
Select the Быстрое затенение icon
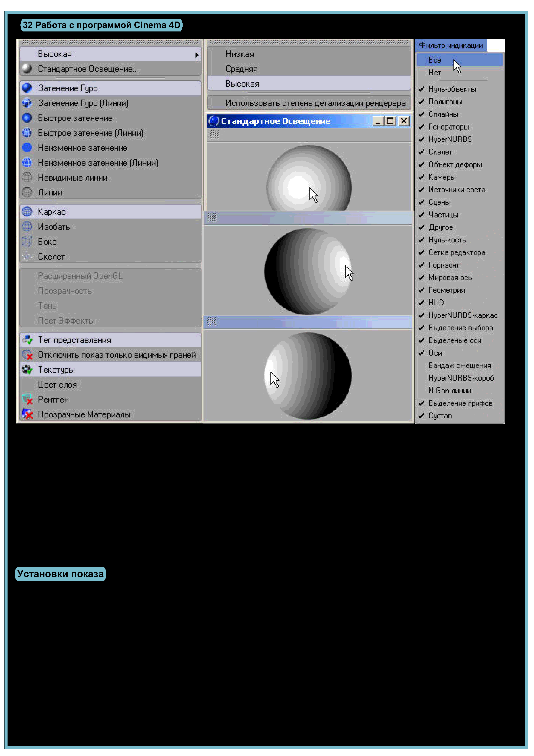coord(27,118)
